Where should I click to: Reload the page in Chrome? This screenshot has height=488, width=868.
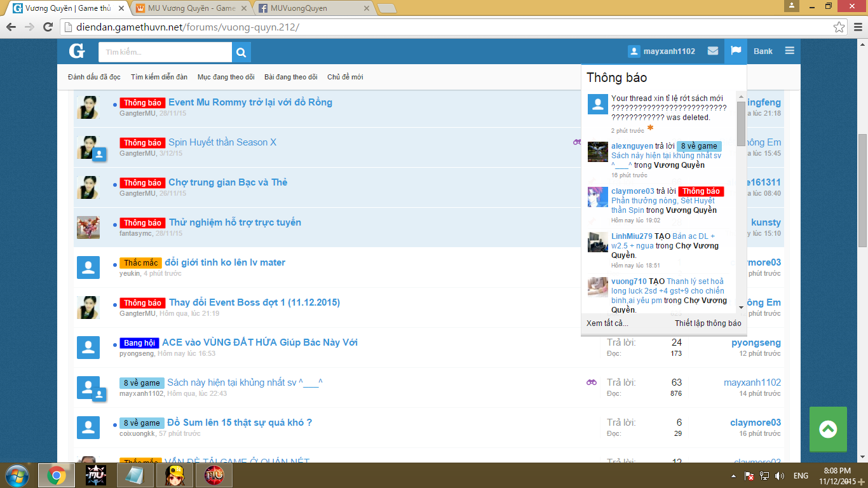[x=48, y=27]
